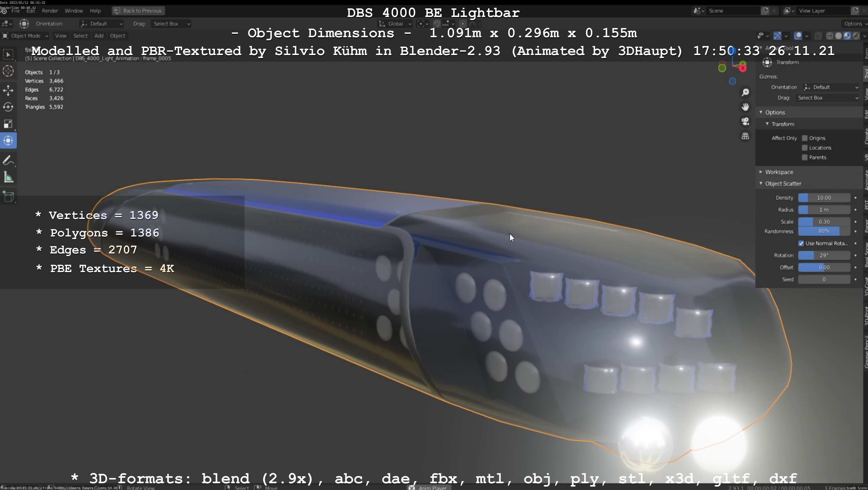Choose the Rotate tool
Image resolution: width=868 pixels, height=490 pixels.
point(8,107)
